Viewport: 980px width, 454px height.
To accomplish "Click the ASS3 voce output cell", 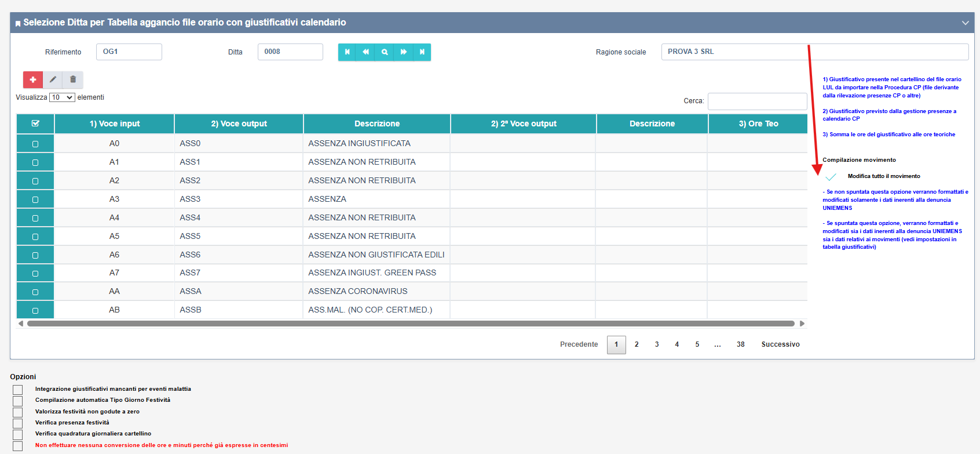I will click(x=239, y=199).
